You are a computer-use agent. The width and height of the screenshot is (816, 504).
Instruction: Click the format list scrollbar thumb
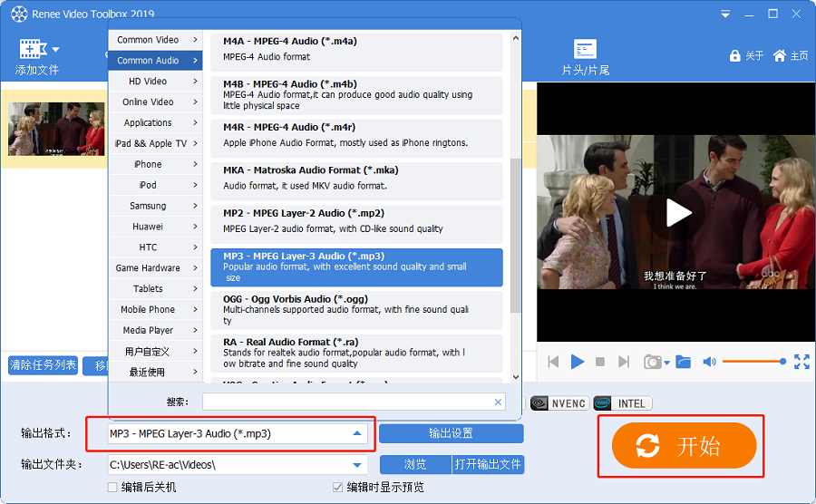click(x=515, y=235)
